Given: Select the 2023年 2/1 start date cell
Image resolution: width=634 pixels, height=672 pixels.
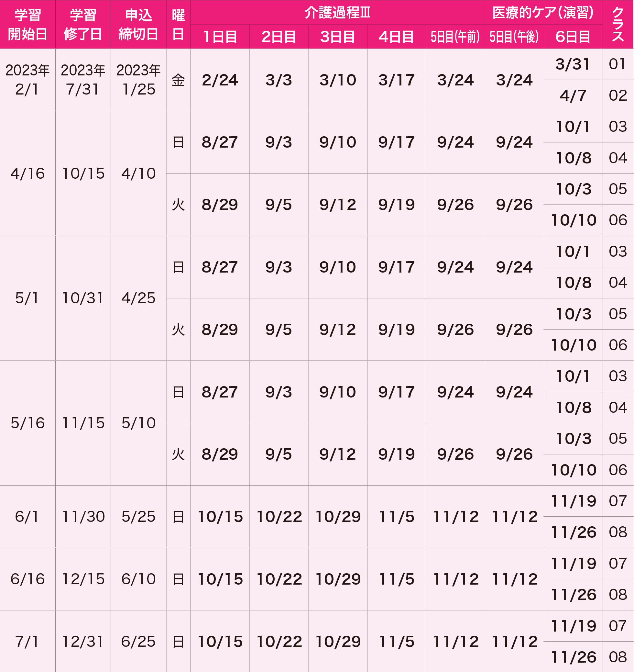Looking at the screenshot, I should 28,80.
